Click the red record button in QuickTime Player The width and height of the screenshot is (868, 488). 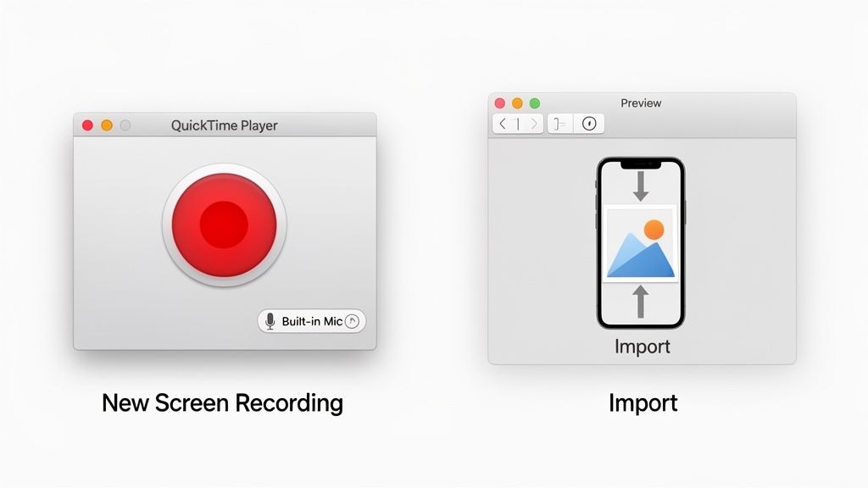pos(223,224)
